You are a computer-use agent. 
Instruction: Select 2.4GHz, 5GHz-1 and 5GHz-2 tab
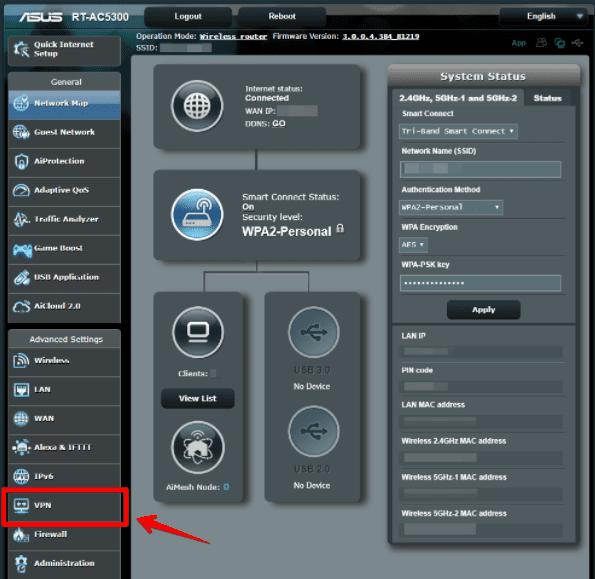tap(458, 98)
